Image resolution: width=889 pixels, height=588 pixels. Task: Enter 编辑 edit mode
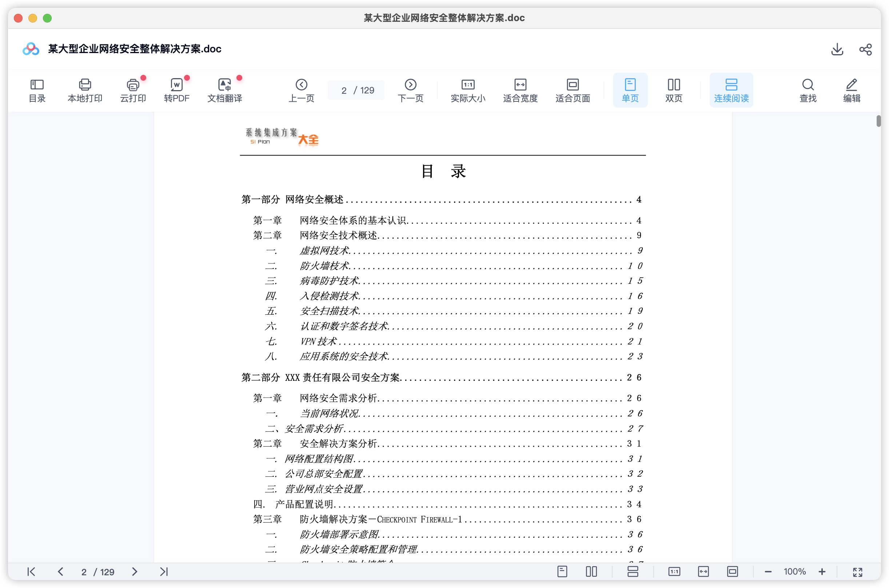852,90
